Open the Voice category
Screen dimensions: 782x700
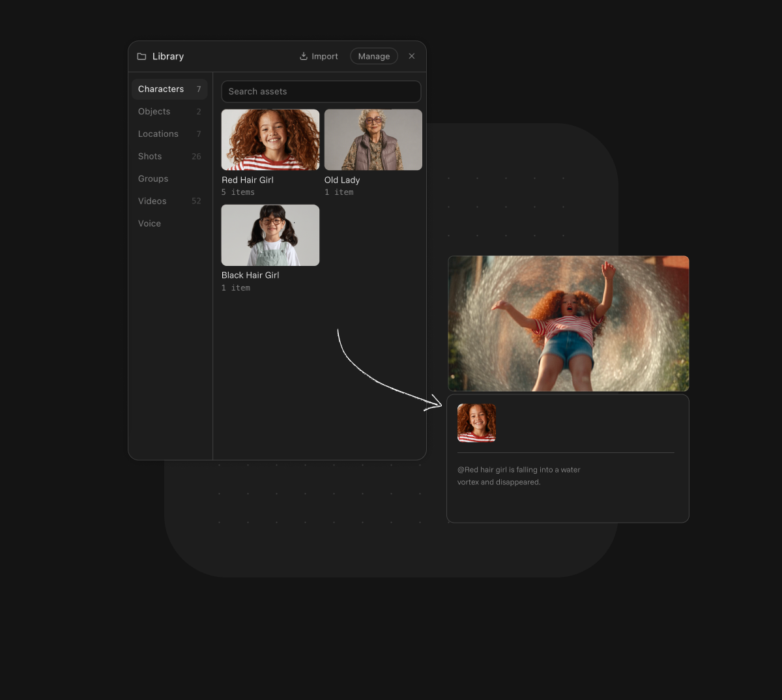pyautogui.click(x=169, y=224)
